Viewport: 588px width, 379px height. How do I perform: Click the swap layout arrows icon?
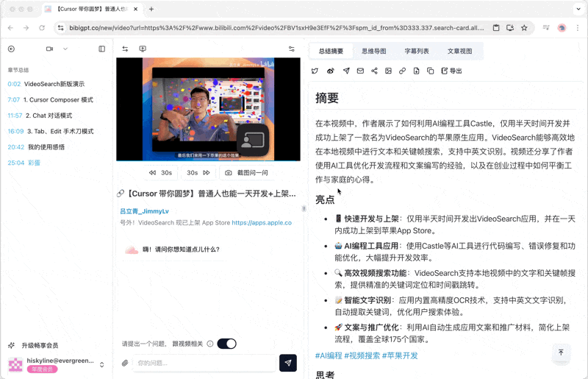[125, 49]
